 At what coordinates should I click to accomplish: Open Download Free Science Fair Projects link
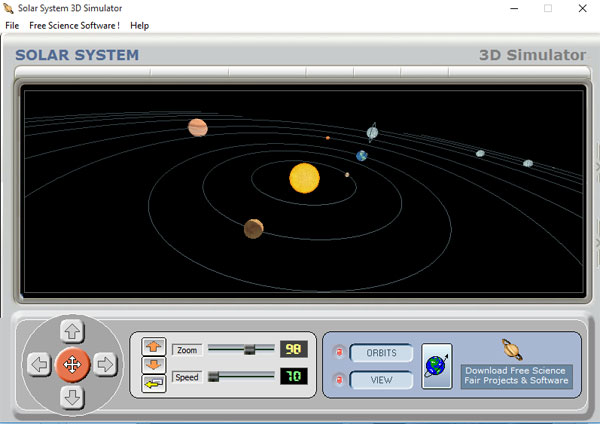(x=516, y=376)
